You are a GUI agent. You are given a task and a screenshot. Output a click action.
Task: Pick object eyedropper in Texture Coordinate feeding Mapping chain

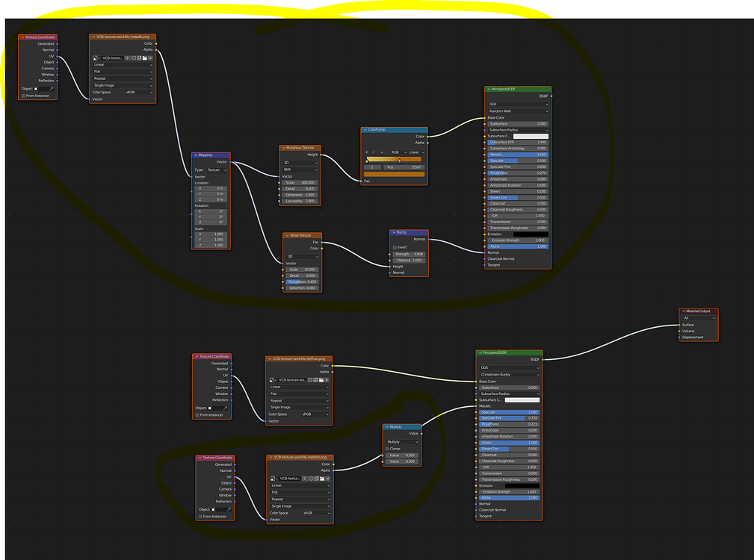tap(52, 89)
